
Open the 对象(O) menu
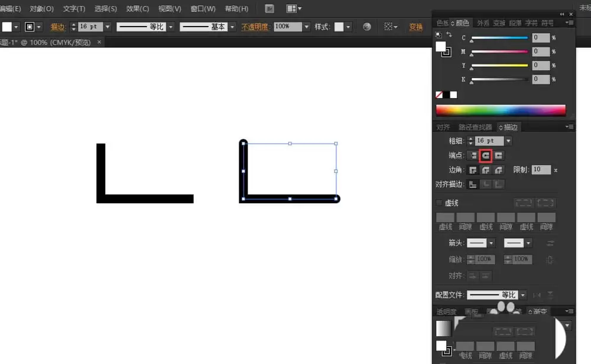[41, 9]
